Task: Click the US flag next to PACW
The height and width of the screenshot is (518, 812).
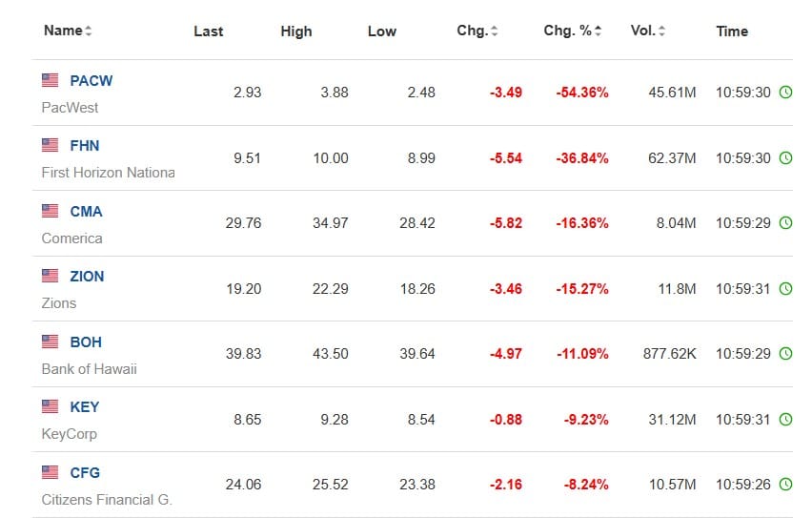Action: click(51, 80)
